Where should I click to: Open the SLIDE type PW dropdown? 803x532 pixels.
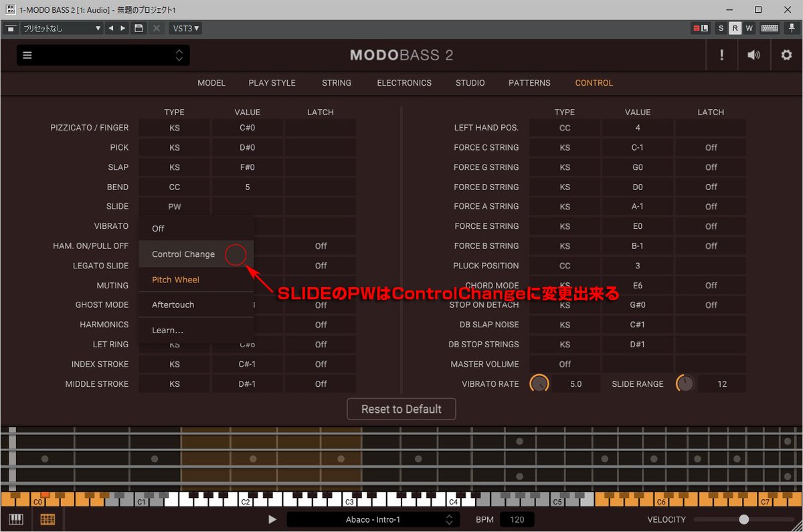click(x=175, y=207)
